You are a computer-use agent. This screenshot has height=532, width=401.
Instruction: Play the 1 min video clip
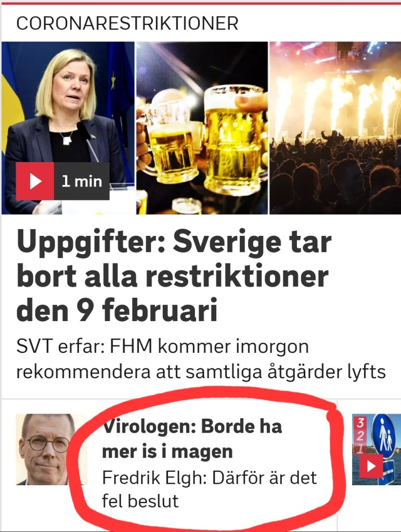click(x=63, y=181)
